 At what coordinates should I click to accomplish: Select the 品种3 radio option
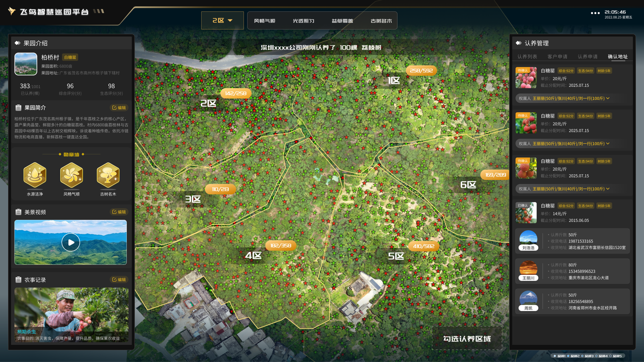pos(583,356)
